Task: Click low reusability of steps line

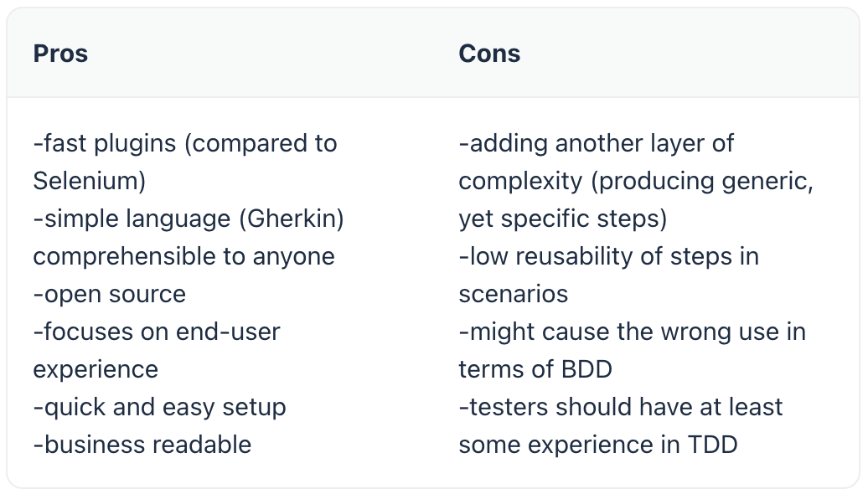Action: [x=609, y=257]
